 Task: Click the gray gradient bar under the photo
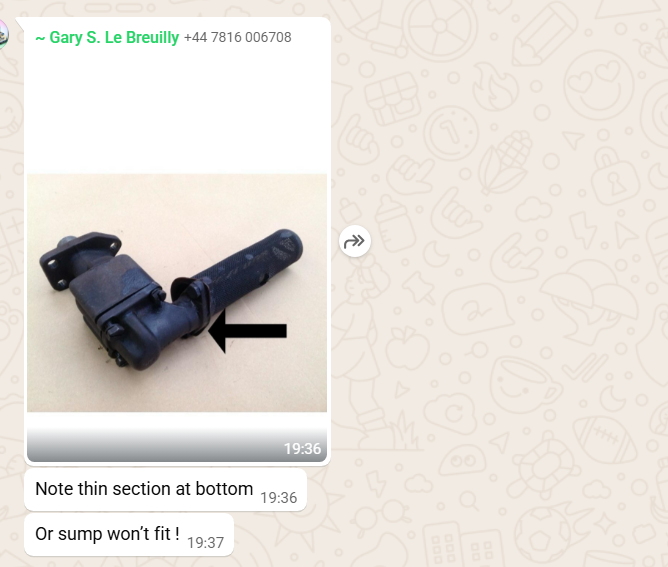click(x=177, y=445)
